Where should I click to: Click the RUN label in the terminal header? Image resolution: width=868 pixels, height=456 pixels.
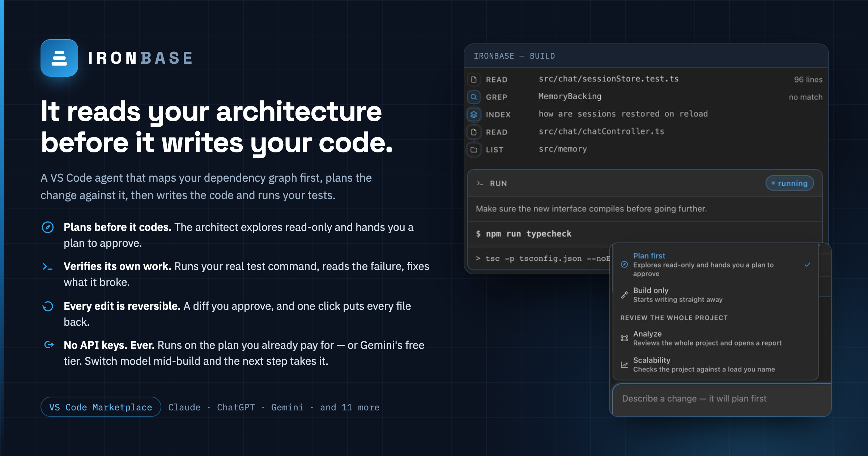(x=498, y=183)
